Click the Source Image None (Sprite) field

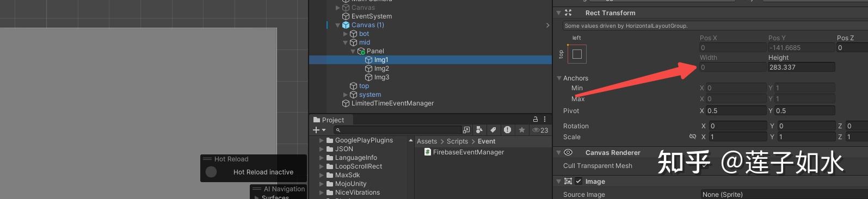pyautogui.click(x=784, y=194)
